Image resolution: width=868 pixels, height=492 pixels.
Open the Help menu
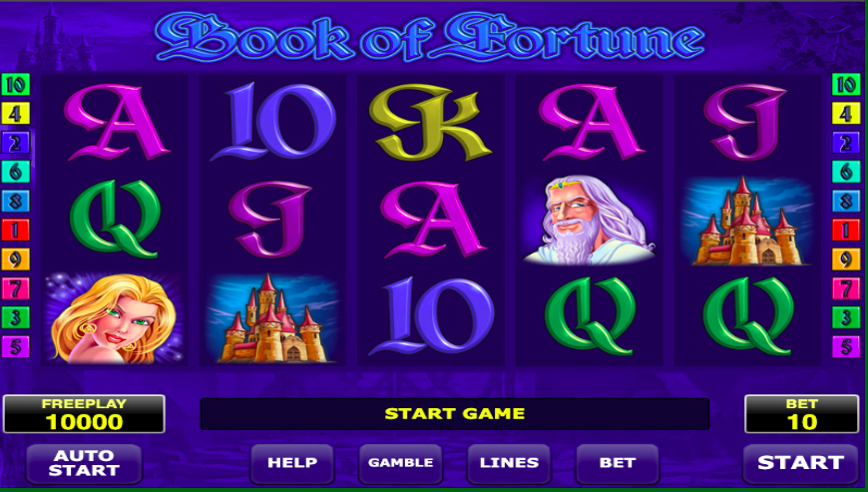click(x=292, y=463)
